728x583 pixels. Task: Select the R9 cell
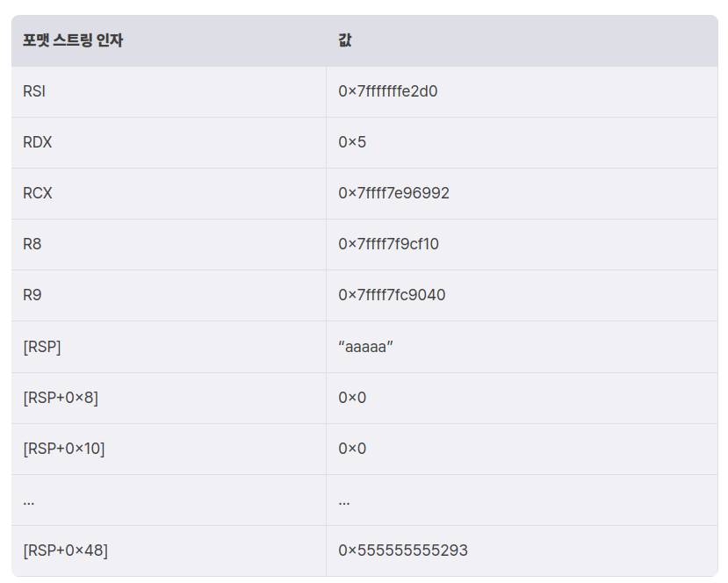(x=32, y=295)
